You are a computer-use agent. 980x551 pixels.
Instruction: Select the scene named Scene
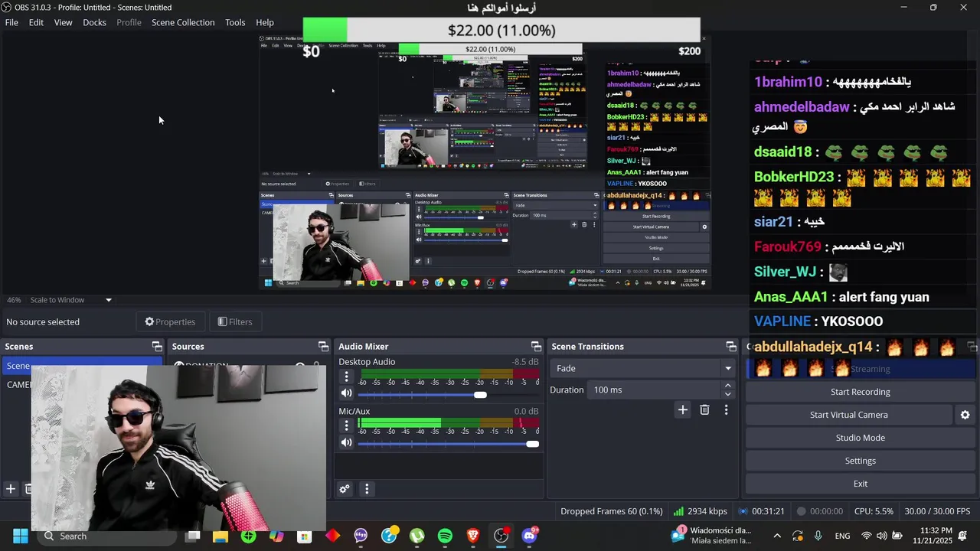click(x=81, y=366)
